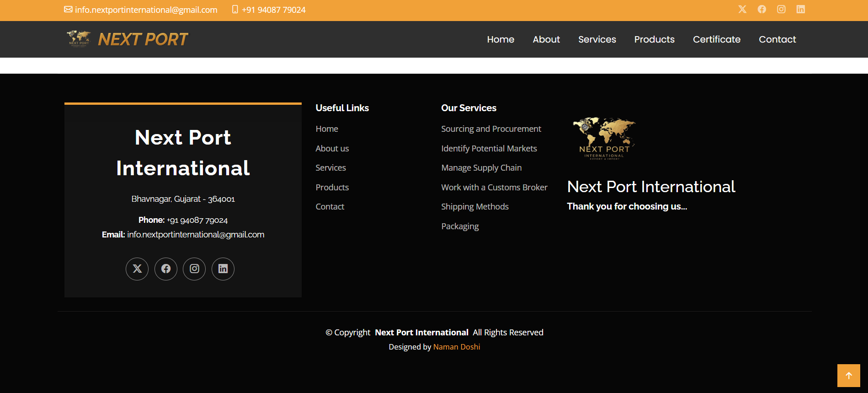
Task: Click the About us footer link
Action: (x=332, y=149)
